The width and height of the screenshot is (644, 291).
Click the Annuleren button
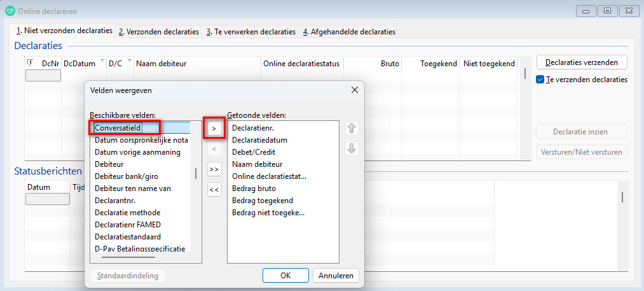pyautogui.click(x=336, y=276)
